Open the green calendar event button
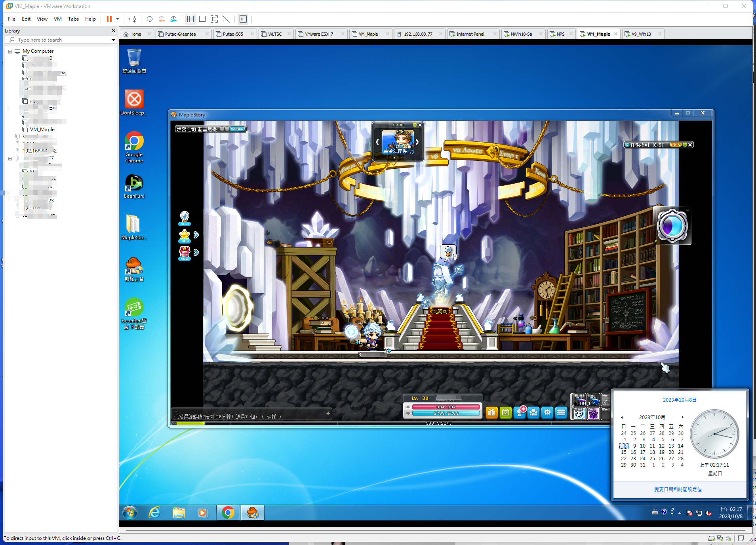756x545 pixels. click(506, 413)
